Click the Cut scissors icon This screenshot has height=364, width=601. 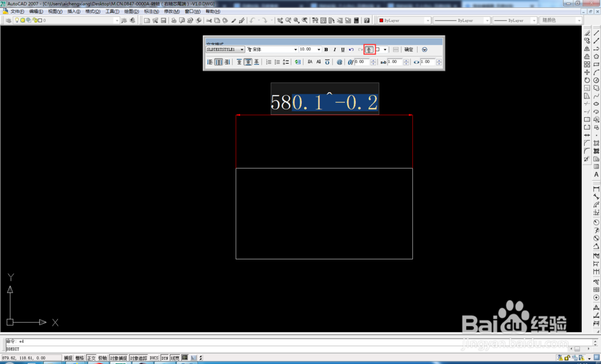[x=209, y=20]
